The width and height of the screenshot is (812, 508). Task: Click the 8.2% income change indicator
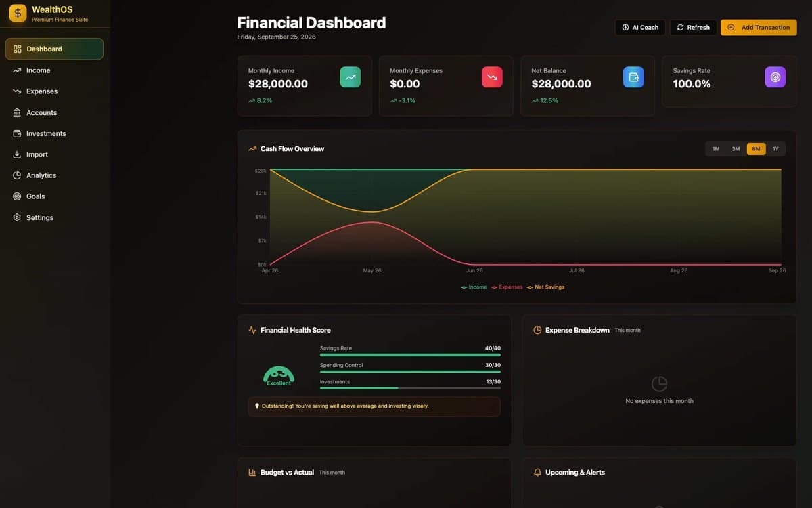pyautogui.click(x=261, y=100)
